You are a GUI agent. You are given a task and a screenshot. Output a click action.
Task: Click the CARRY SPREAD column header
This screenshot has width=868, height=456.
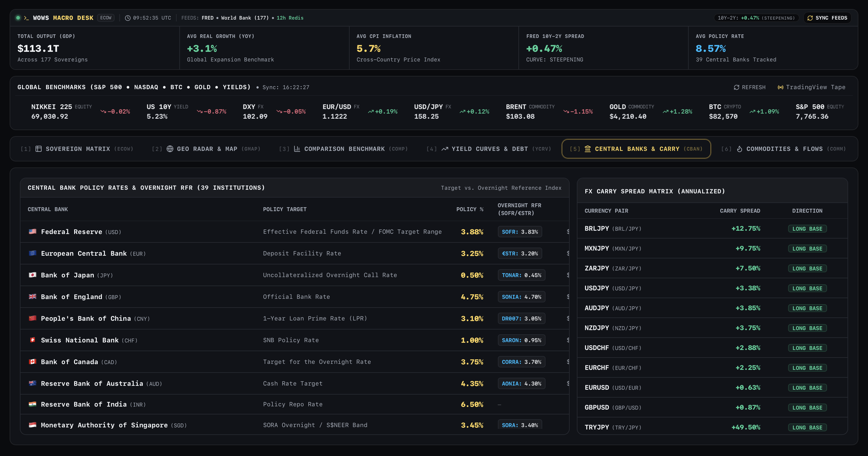click(740, 211)
